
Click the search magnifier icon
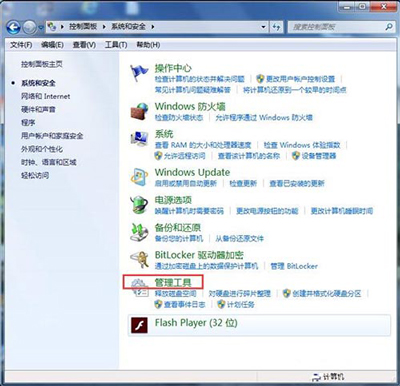[389, 27]
